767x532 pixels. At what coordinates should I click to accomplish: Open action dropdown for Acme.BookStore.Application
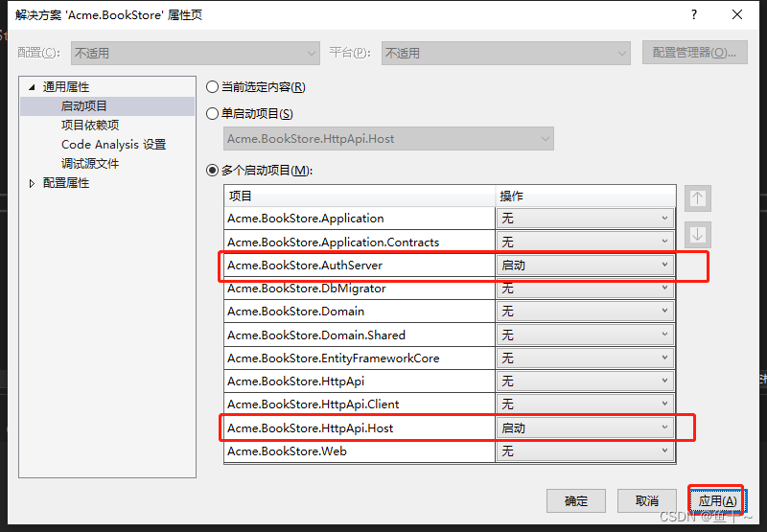[585, 219]
